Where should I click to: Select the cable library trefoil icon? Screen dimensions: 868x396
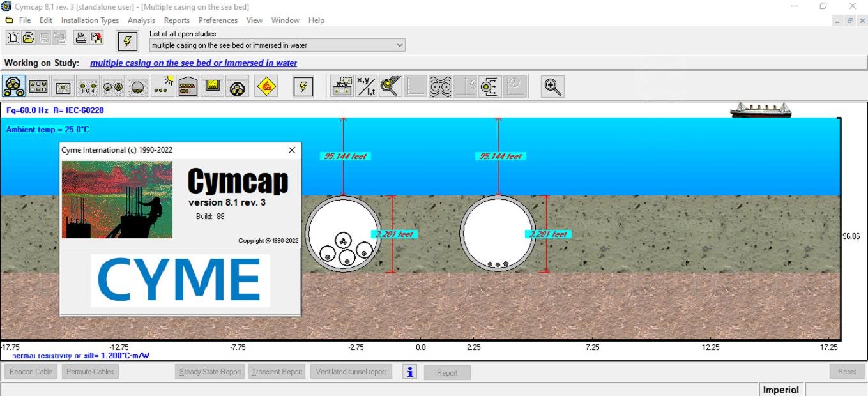(x=14, y=86)
